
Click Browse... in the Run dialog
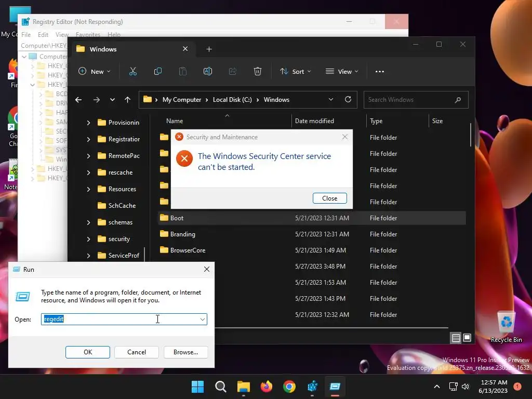185,352
